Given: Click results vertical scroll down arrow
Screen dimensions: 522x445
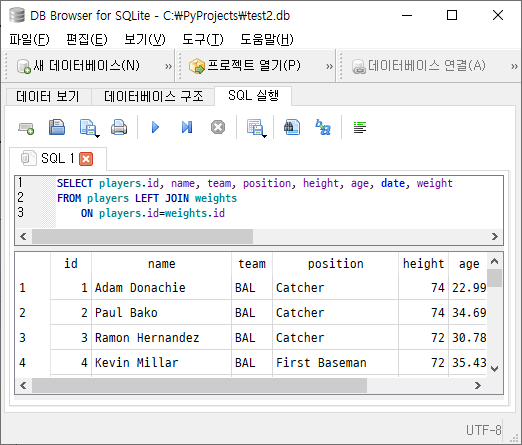Looking at the screenshot, I should pos(495,369).
